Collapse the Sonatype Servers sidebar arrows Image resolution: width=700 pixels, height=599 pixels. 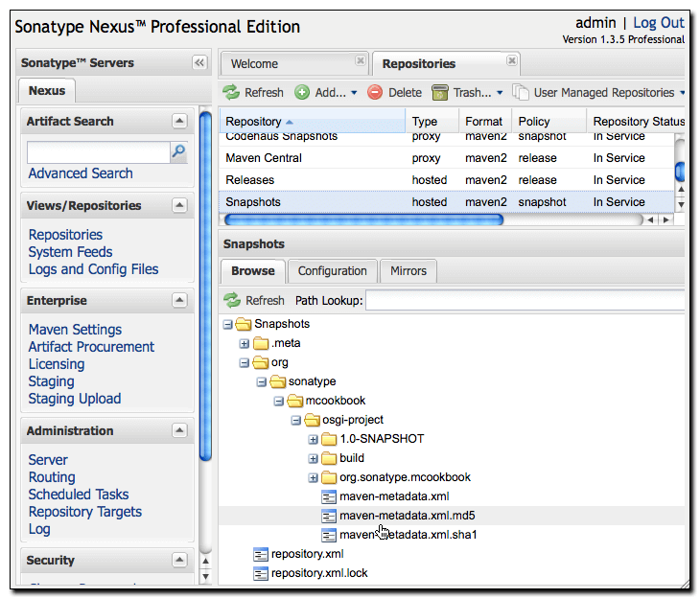click(x=199, y=62)
